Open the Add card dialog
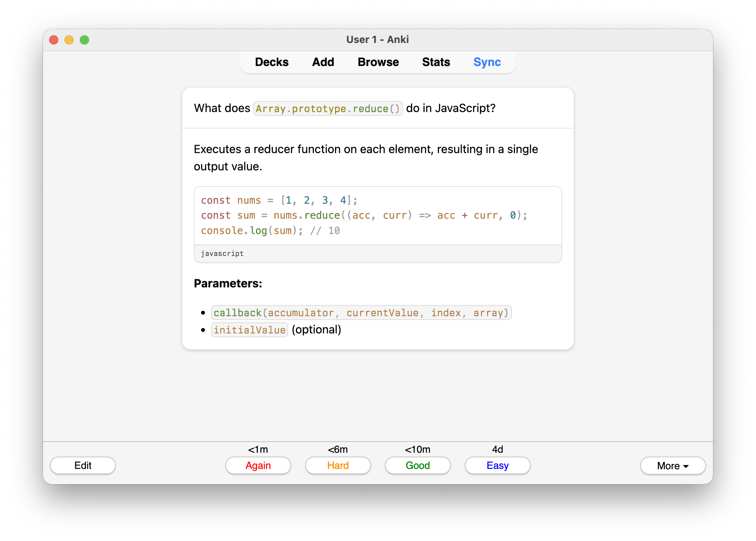Screen dimensions: 756x541 (323, 62)
